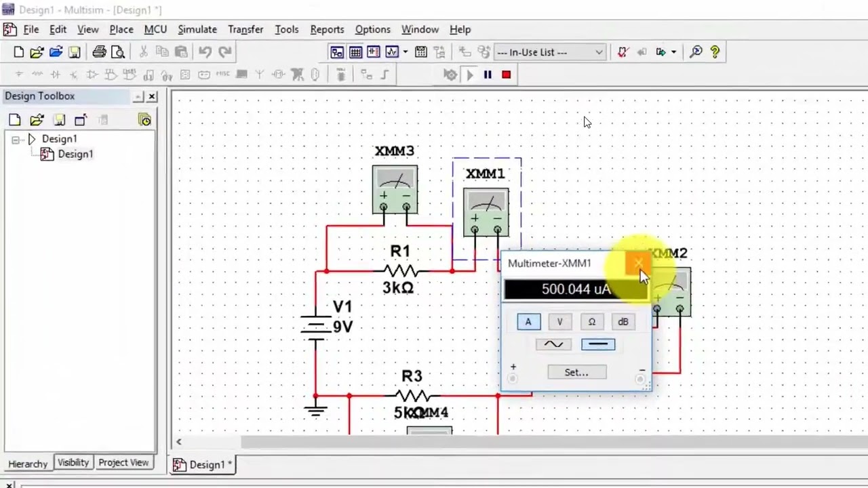Open the Design Toolbox pin menu arrow
Viewport: 868px width, 488px height.
[x=139, y=97]
